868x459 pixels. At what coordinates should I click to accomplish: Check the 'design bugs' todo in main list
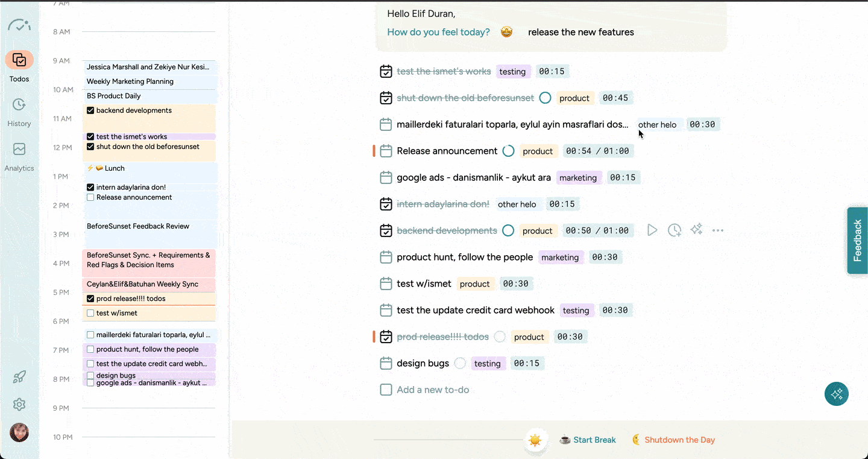point(386,364)
